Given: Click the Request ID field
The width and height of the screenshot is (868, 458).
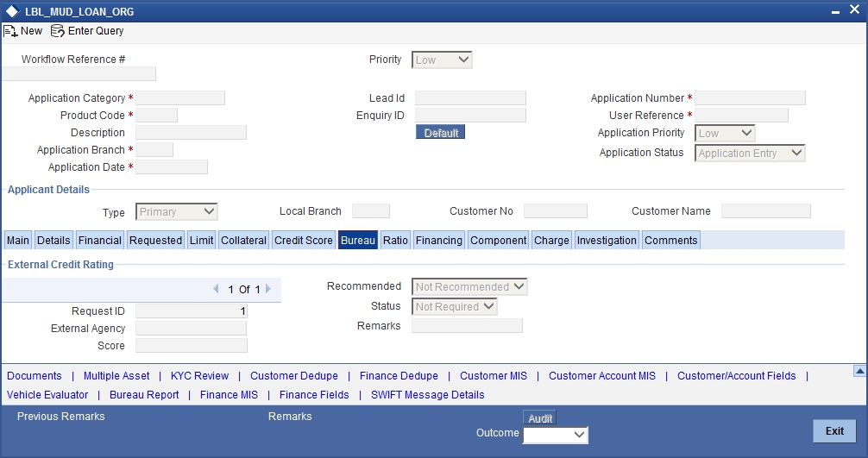Looking at the screenshot, I should pyautogui.click(x=192, y=311).
